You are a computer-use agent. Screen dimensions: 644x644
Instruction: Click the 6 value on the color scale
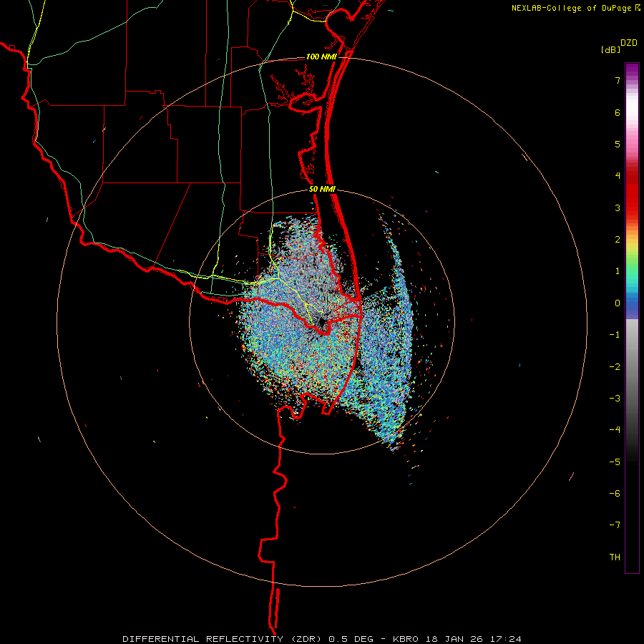(618, 112)
